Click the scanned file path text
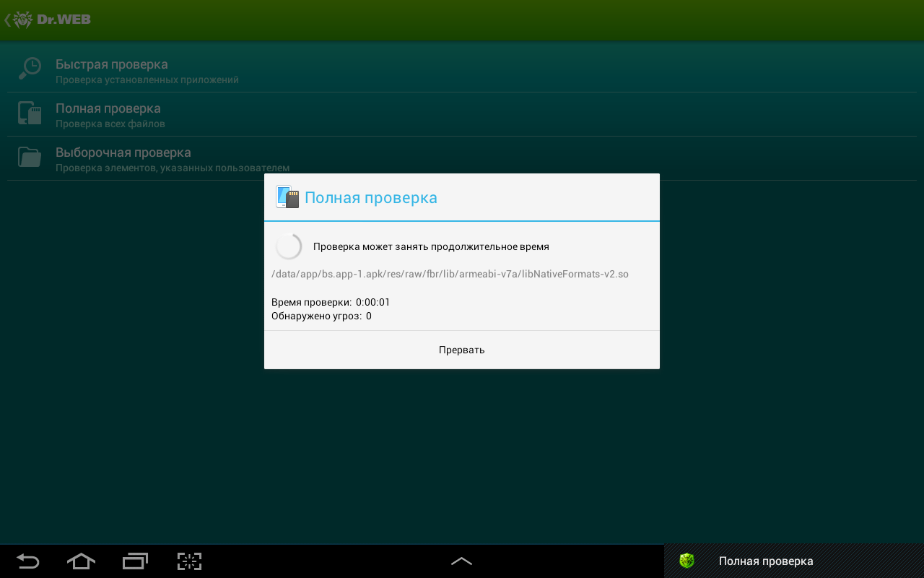 [x=450, y=275]
